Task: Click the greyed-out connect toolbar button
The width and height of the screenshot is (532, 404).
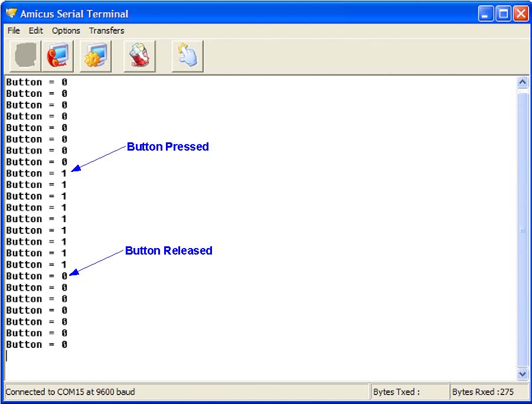Action: [x=25, y=56]
